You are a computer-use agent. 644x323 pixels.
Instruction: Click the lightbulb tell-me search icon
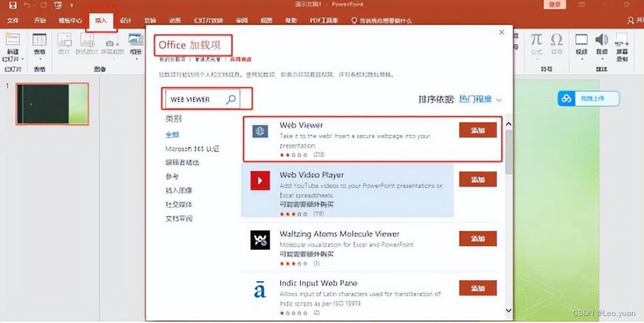click(x=355, y=20)
